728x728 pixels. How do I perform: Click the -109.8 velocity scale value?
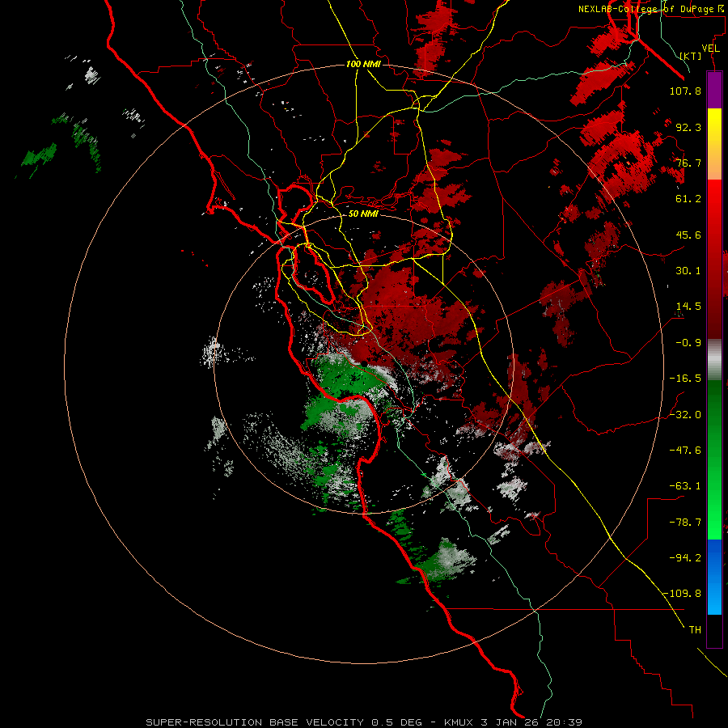(x=682, y=594)
